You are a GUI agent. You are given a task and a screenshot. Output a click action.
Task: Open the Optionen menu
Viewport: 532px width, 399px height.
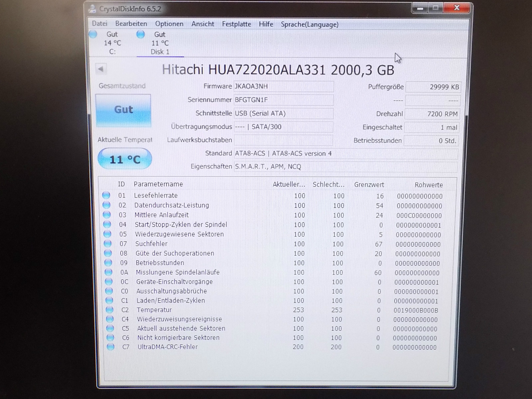tap(169, 24)
